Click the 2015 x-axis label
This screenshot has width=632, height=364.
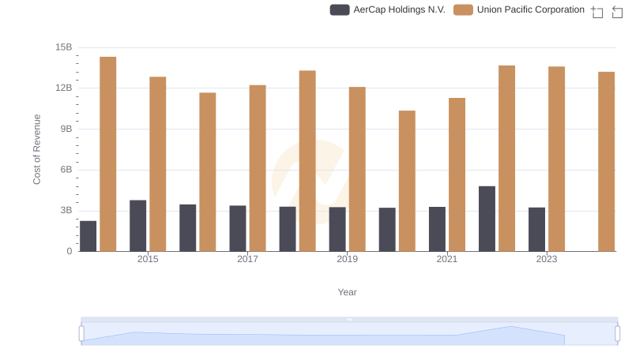pyautogui.click(x=148, y=259)
